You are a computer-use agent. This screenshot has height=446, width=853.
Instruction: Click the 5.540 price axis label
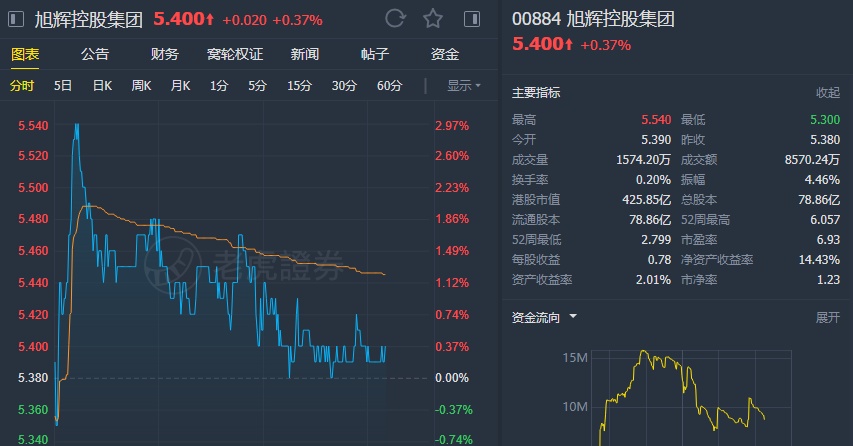(x=33, y=126)
